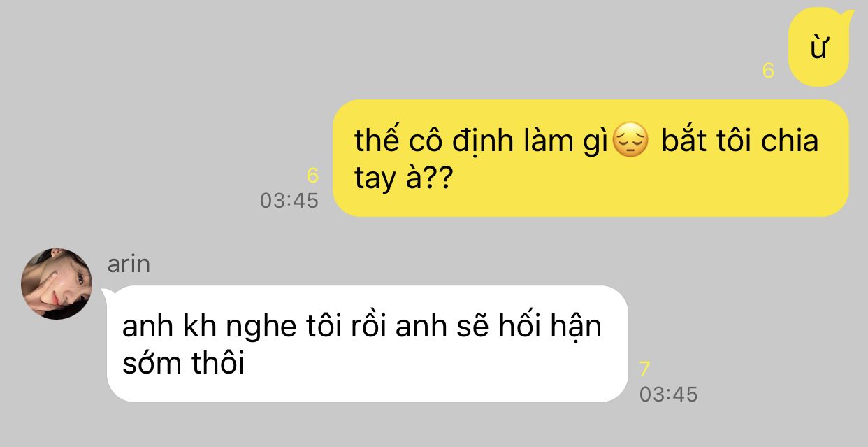Click the pensive face emoji in message
Viewport: 868px width, 447px height.
(630, 142)
